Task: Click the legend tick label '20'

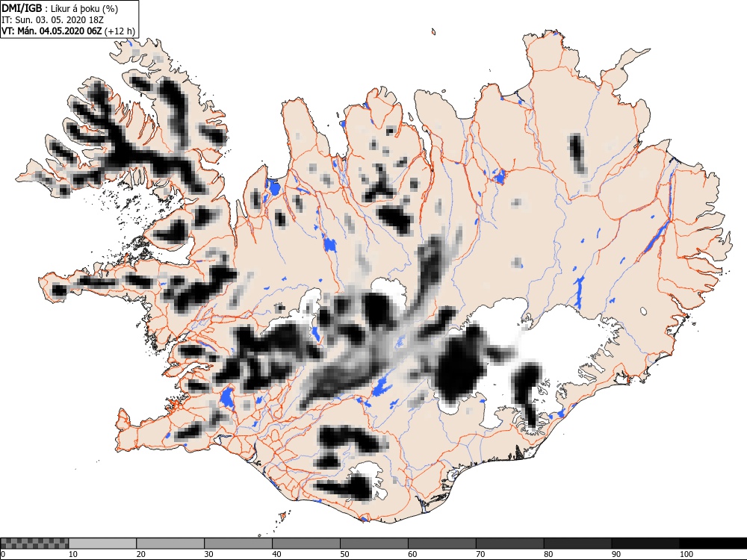Action: pos(141,554)
